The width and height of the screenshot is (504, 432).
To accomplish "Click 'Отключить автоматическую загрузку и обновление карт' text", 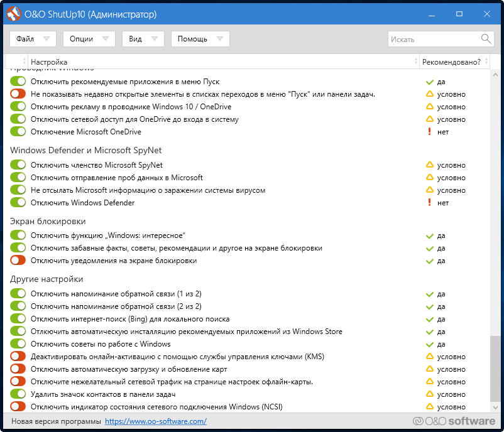I will (x=129, y=369).
